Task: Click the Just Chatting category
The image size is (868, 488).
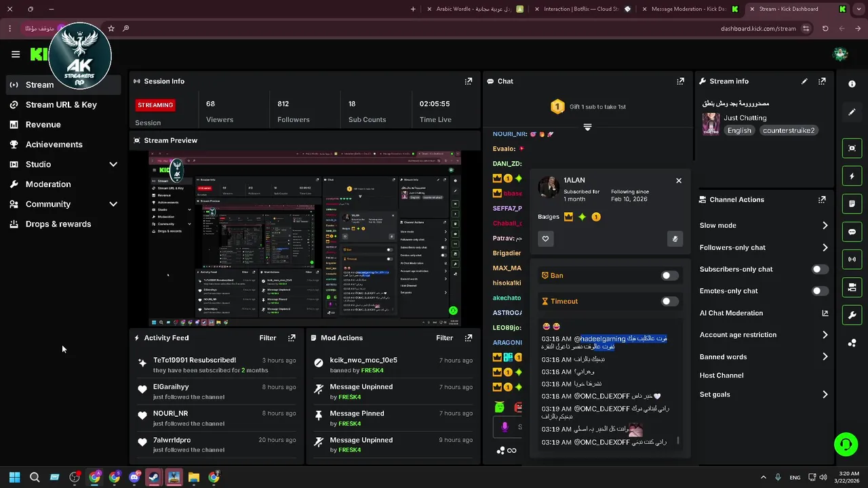Action: pos(745,118)
